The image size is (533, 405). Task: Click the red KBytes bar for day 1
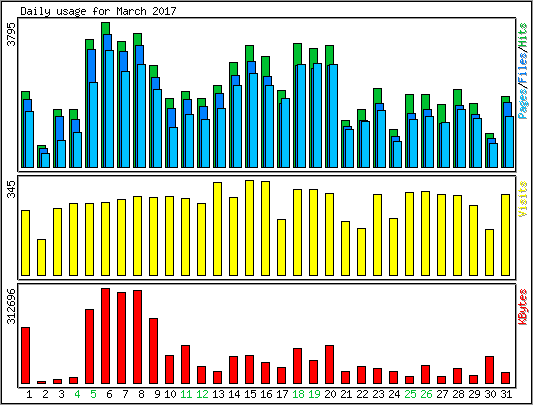(25, 356)
